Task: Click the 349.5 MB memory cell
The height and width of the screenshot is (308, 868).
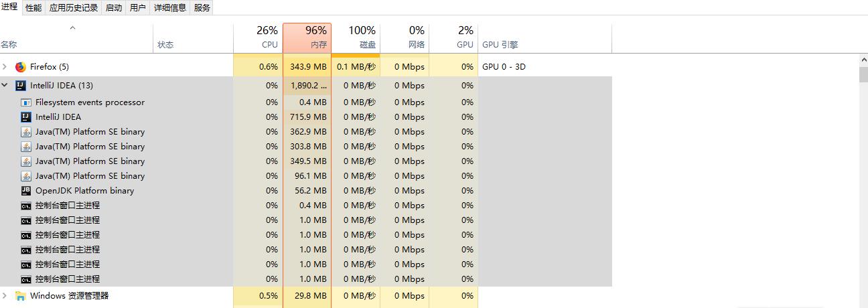Action: (309, 161)
